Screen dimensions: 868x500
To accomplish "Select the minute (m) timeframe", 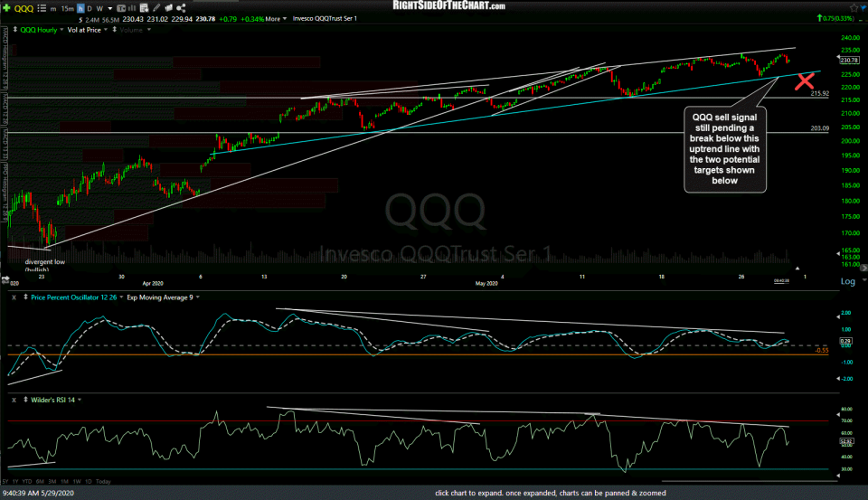I will [x=53, y=8].
